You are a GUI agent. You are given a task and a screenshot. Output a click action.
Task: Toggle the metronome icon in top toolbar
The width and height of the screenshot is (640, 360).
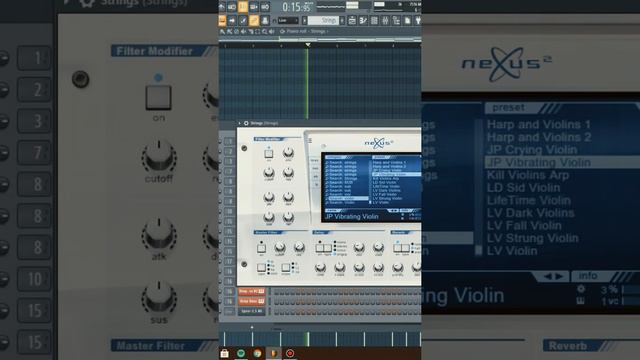click(222, 7)
